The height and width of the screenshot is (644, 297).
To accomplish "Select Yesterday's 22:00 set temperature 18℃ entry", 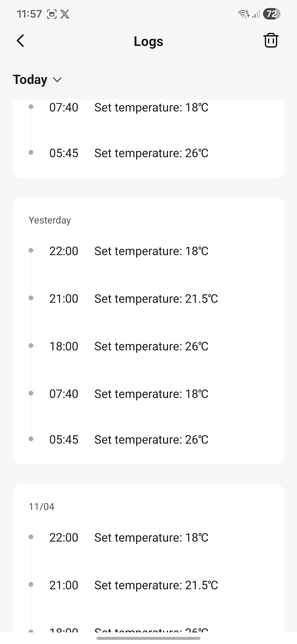I will 129,251.
